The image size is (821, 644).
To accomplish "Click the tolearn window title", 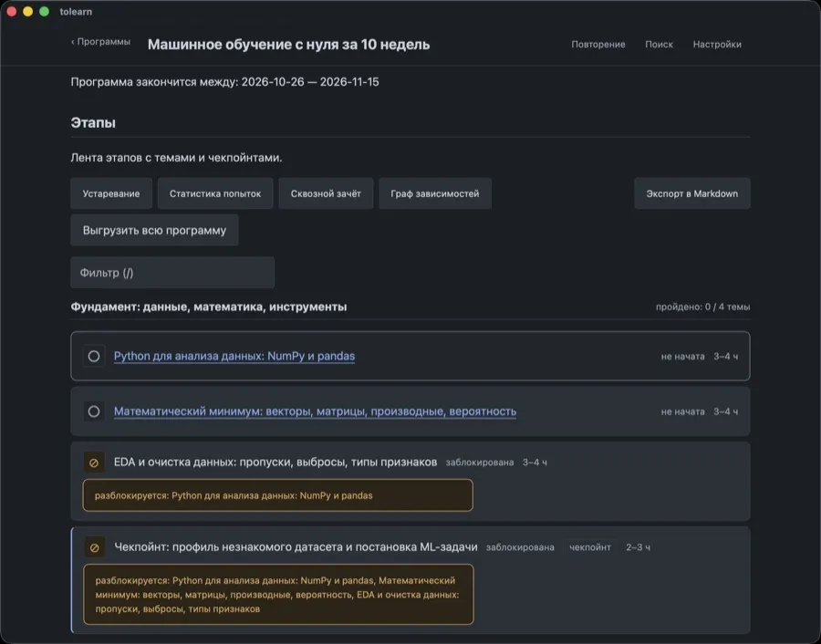I will point(76,12).
